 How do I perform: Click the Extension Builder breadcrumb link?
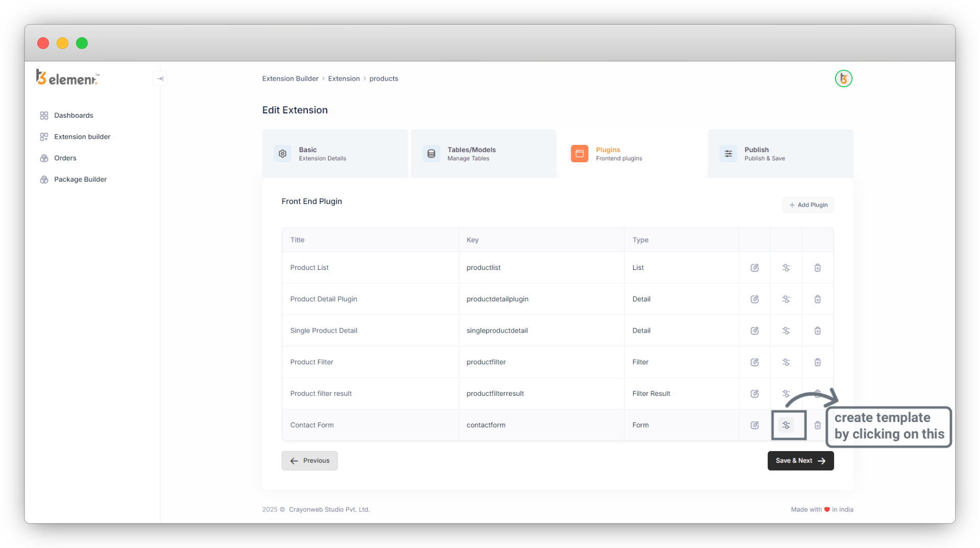290,79
